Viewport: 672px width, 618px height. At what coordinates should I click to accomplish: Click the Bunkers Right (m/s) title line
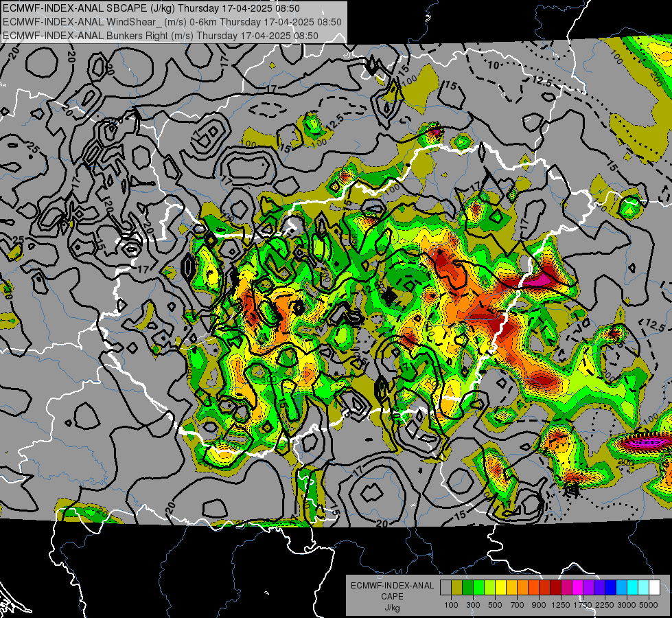click(161, 36)
